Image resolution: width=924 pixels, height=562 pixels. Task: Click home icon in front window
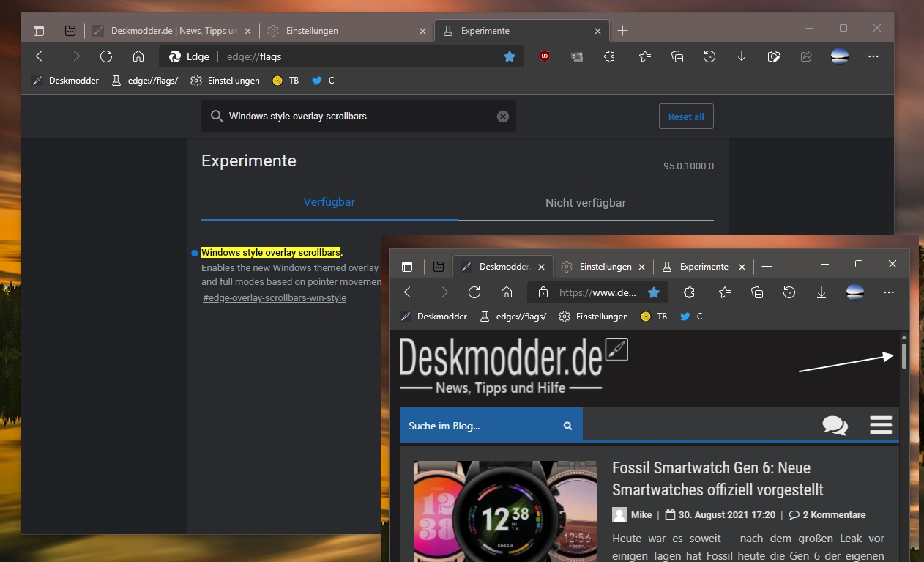pyautogui.click(x=507, y=292)
